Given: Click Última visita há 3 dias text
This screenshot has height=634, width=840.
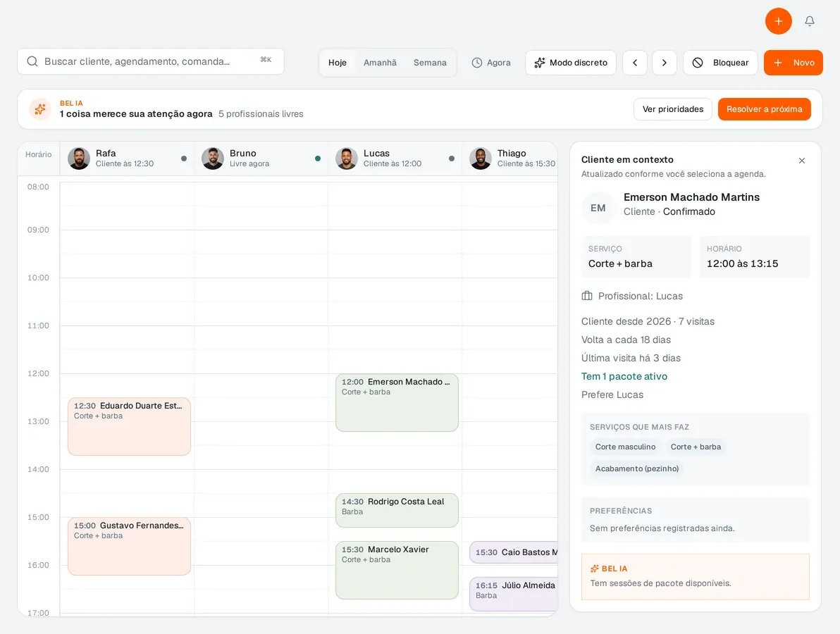Looking at the screenshot, I should 631,359.
